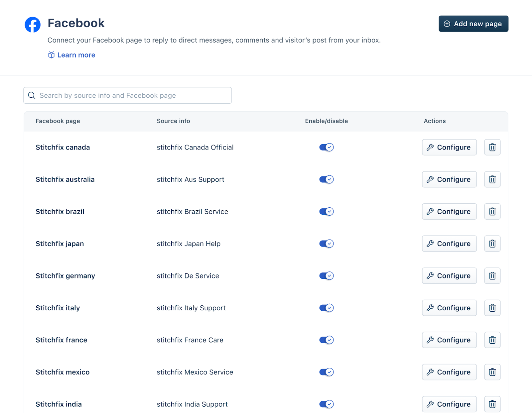Image resolution: width=532 pixels, height=413 pixels.
Task: Configure the Stitchfix italy page
Action: coord(449,308)
